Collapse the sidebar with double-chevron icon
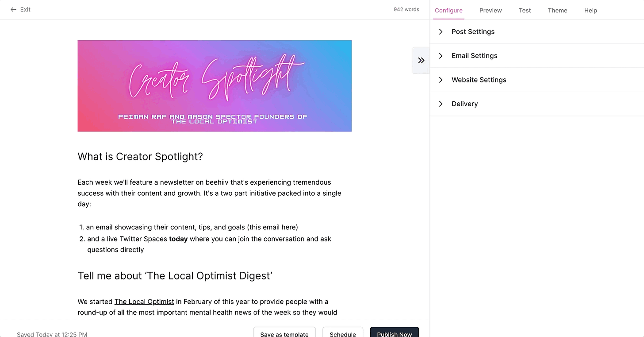Image resolution: width=644 pixels, height=337 pixels. pyautogui.click(x=421, y=60)
